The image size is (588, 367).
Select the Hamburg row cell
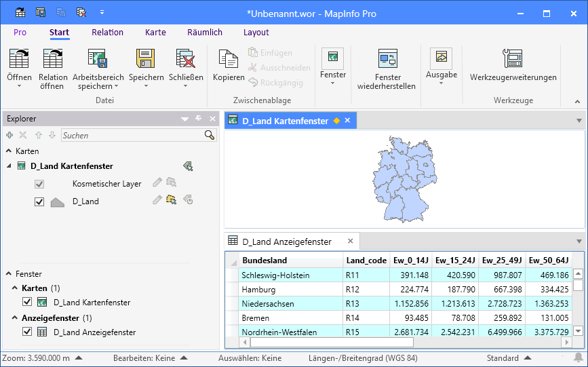(291, 289)
